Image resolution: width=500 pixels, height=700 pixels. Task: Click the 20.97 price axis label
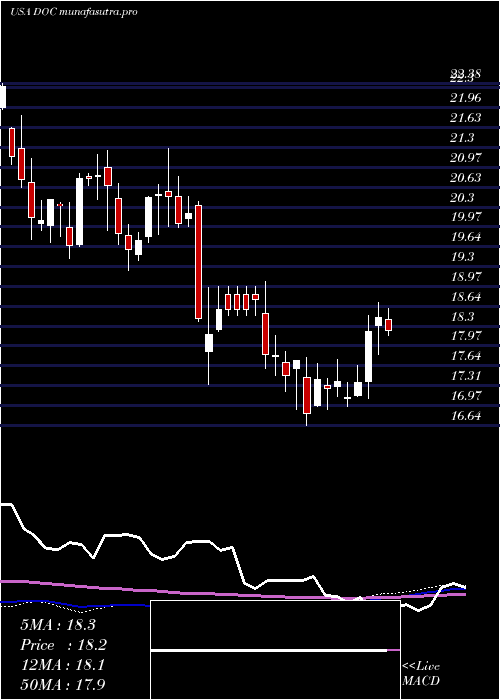tap(466, 158)
